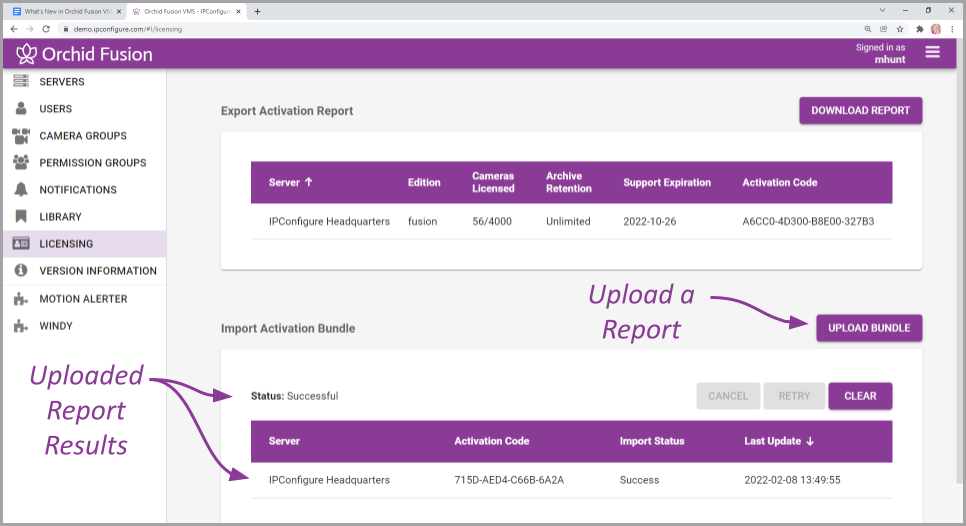Click the Import Status column header
Screen dimensions: 966x526
652,441
